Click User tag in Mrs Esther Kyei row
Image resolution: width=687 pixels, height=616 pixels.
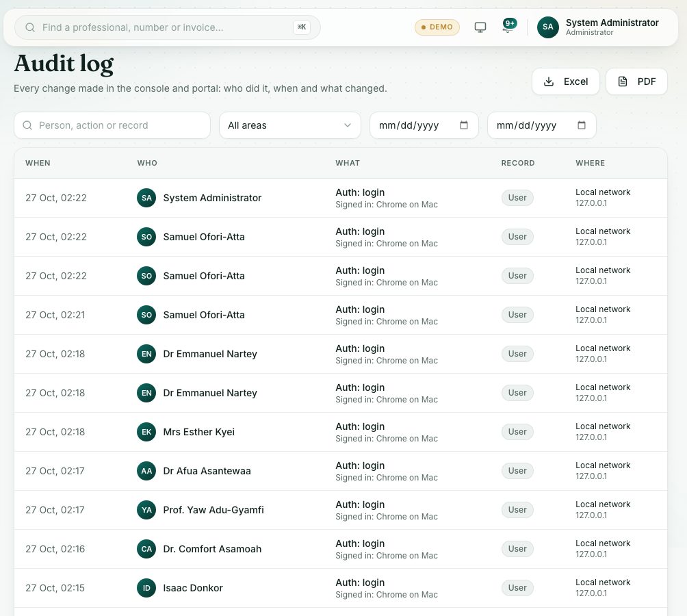tap(517, 432)
